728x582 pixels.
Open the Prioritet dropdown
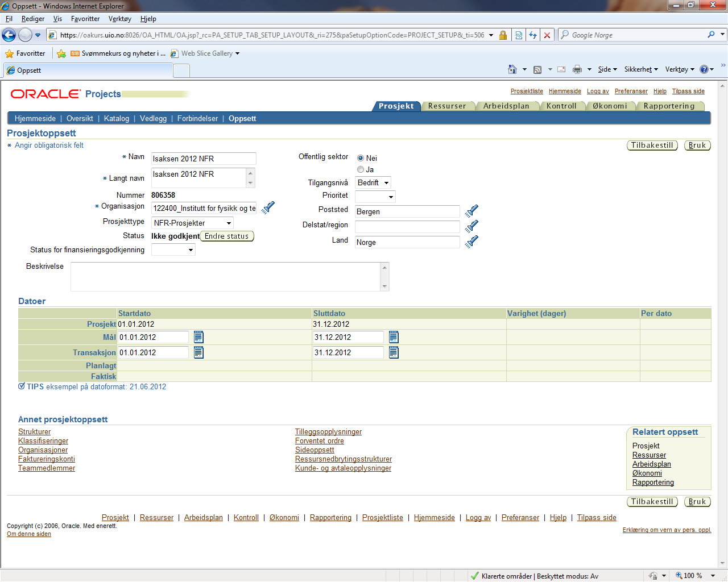[x=375, y=197]
